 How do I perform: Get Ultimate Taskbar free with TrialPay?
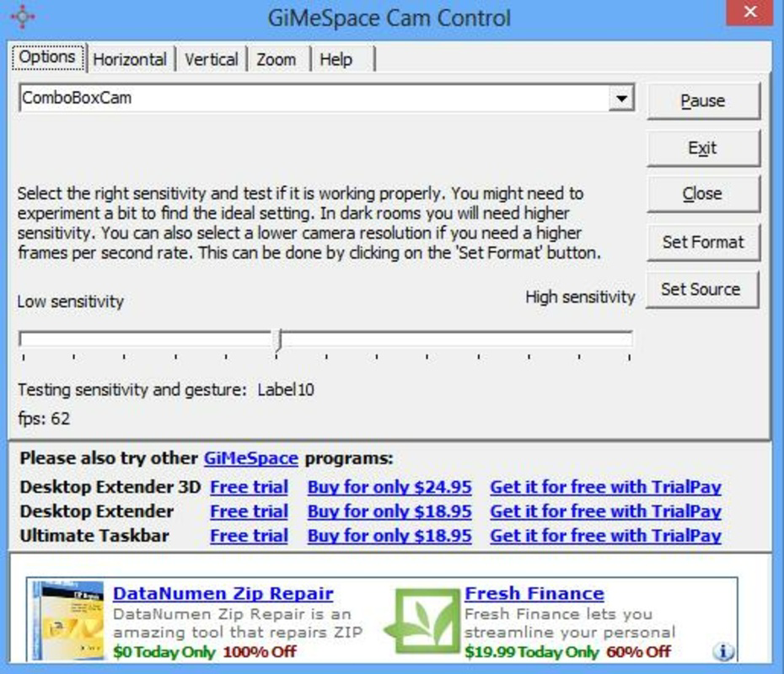pos(605,536)
